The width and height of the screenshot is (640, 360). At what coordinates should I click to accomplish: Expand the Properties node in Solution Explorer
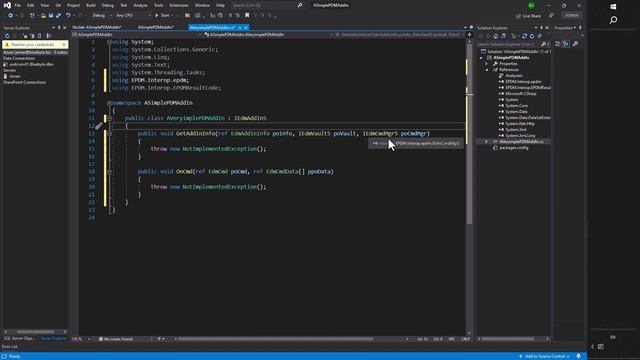pos(487,64)
